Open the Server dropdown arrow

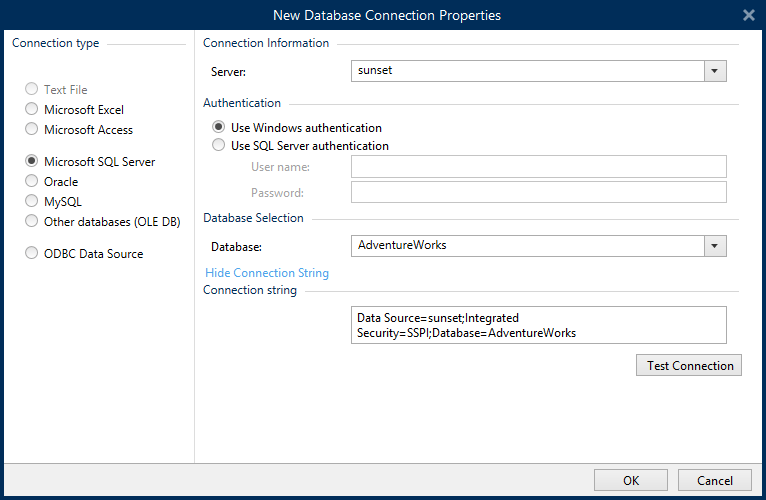(715, 71)
